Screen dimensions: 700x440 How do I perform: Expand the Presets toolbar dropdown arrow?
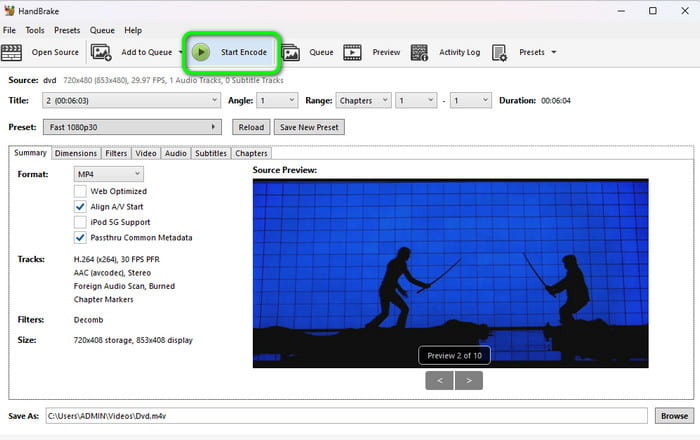tap(554, 52)
